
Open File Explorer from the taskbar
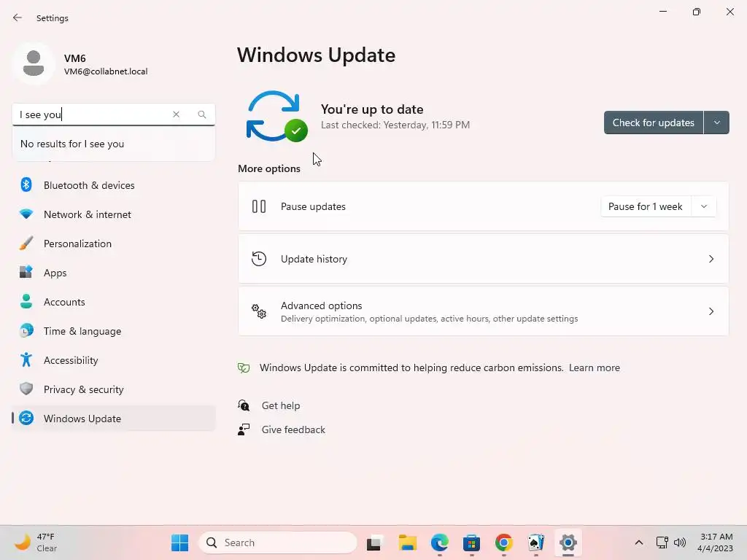coord(407,542)
